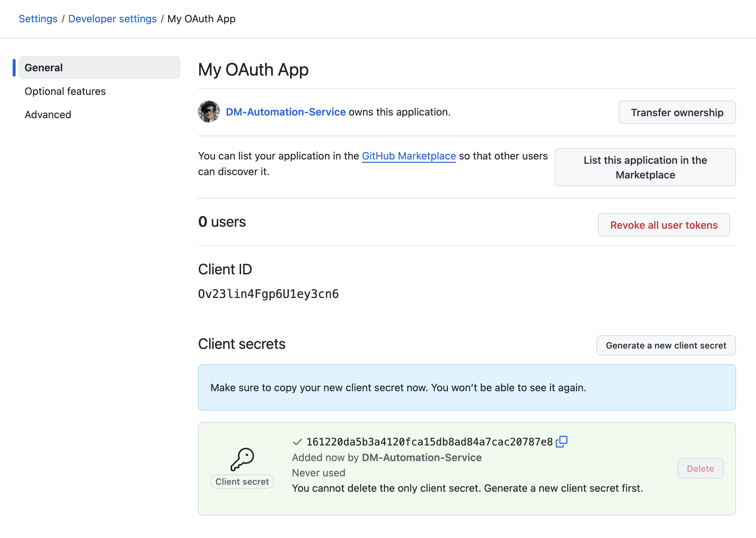The height and width of the screenshot is (538, 756).
Task: Click List this application in the Marketplace
Action: 645,167
